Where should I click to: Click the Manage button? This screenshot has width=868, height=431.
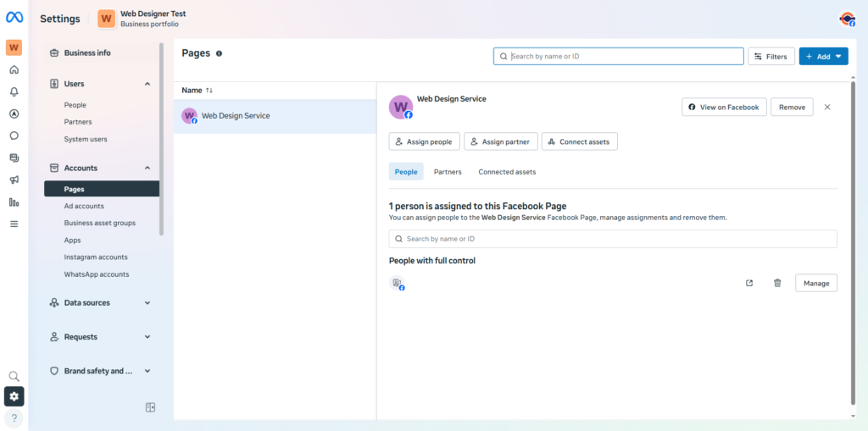coord(816,284)
